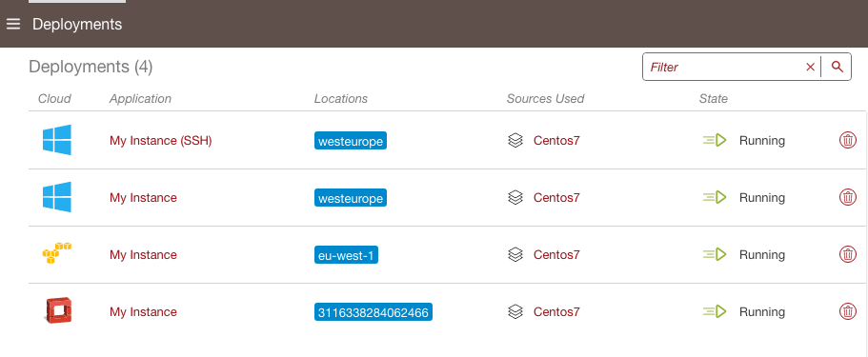Image resolution: width=868 pixels, height=357 pixels.
Task: Click the Deployments (4) heading
Action: point(91,67)
